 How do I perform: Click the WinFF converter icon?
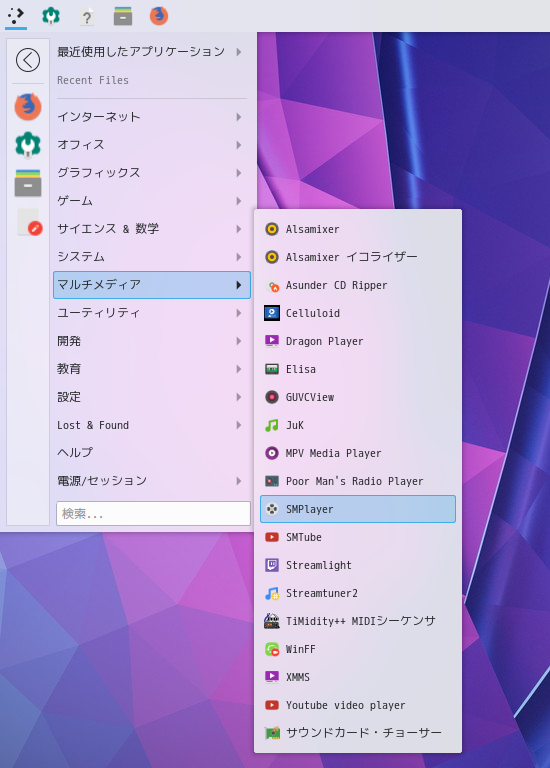[272, 649]
